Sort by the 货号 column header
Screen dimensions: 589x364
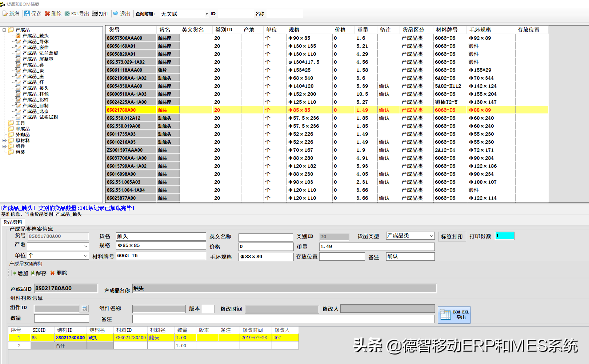(131, 30)
